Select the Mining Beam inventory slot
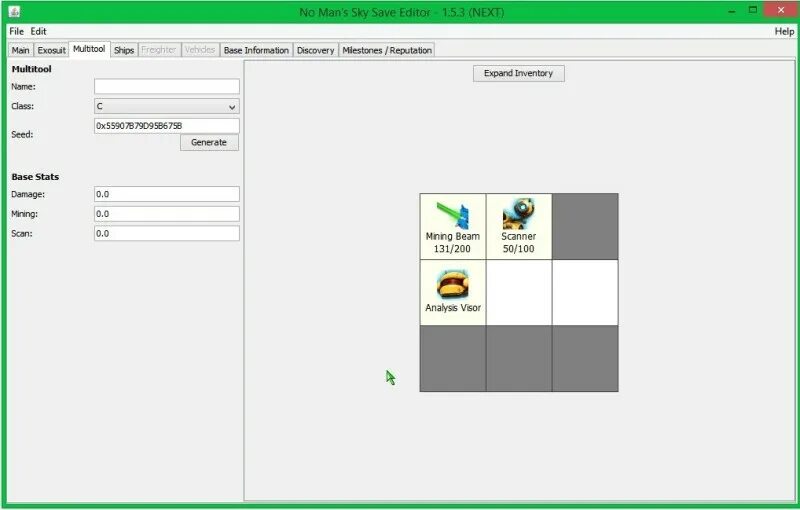800x510 pixels. coord(453,226)
